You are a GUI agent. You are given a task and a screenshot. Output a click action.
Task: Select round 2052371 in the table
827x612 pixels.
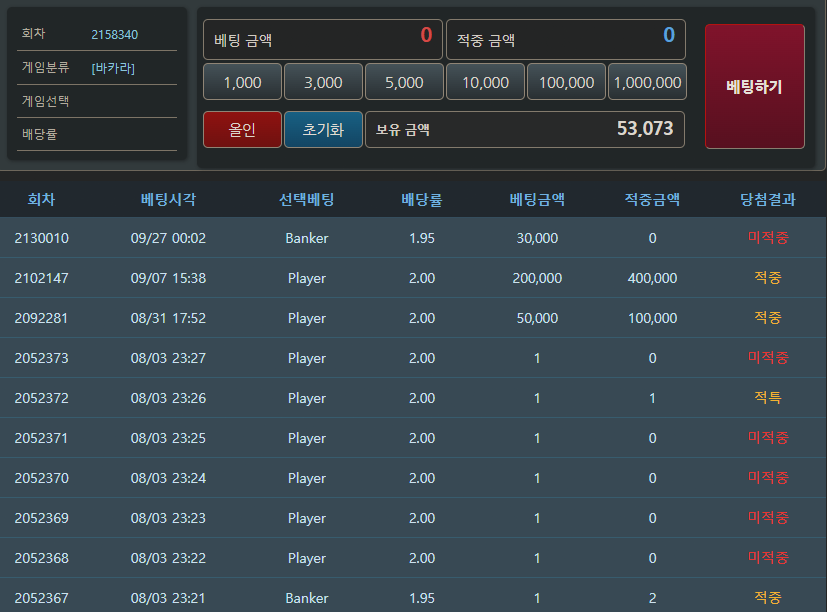[42, 438]
